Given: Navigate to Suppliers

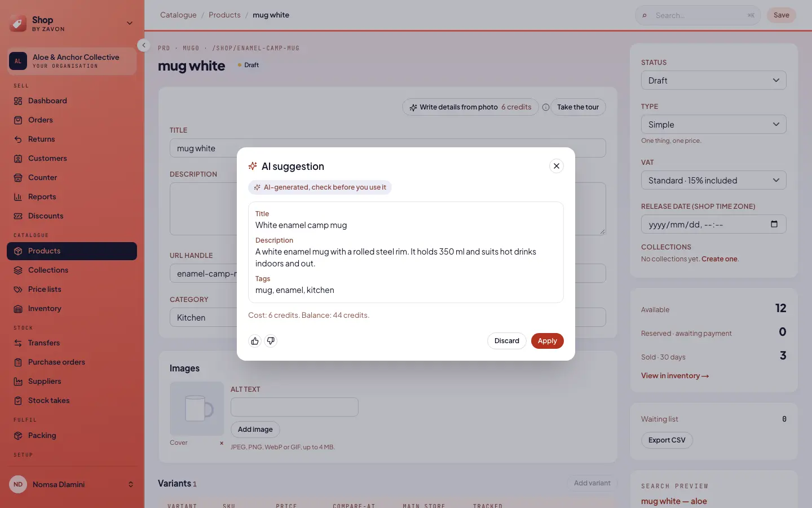Looking at the screenshot, I should pyautogui.click(x=72, y=382).
